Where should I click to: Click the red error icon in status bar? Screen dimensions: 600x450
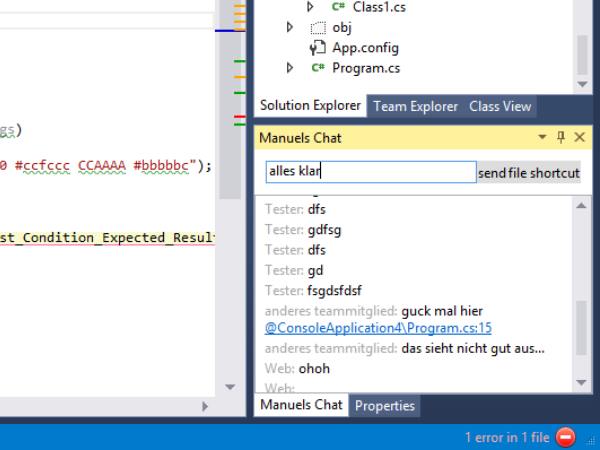pyautogui.click(x=565, y=437)
